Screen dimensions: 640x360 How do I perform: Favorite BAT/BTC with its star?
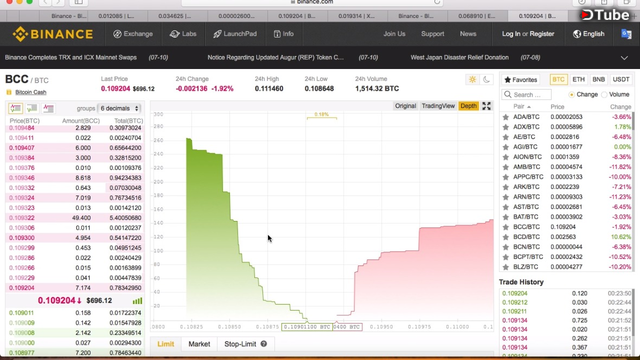pyautogui.click(x=506, y=217)
